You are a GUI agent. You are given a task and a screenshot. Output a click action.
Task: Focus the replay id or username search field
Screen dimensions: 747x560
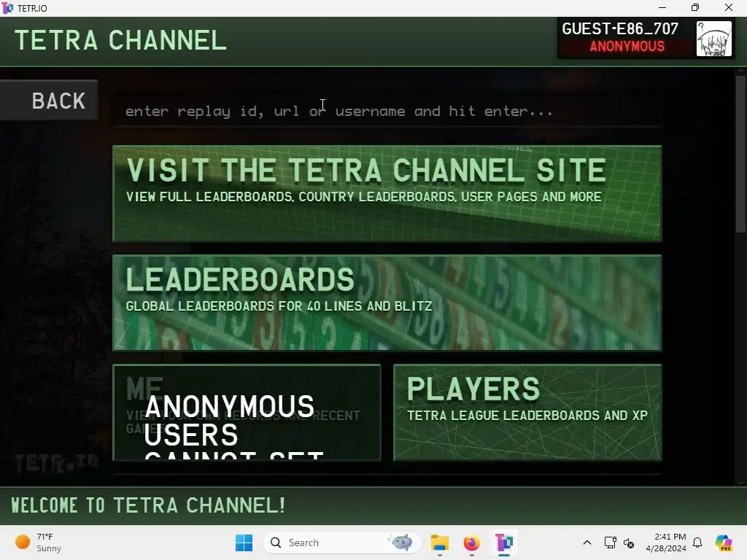(x=387, y=111)
